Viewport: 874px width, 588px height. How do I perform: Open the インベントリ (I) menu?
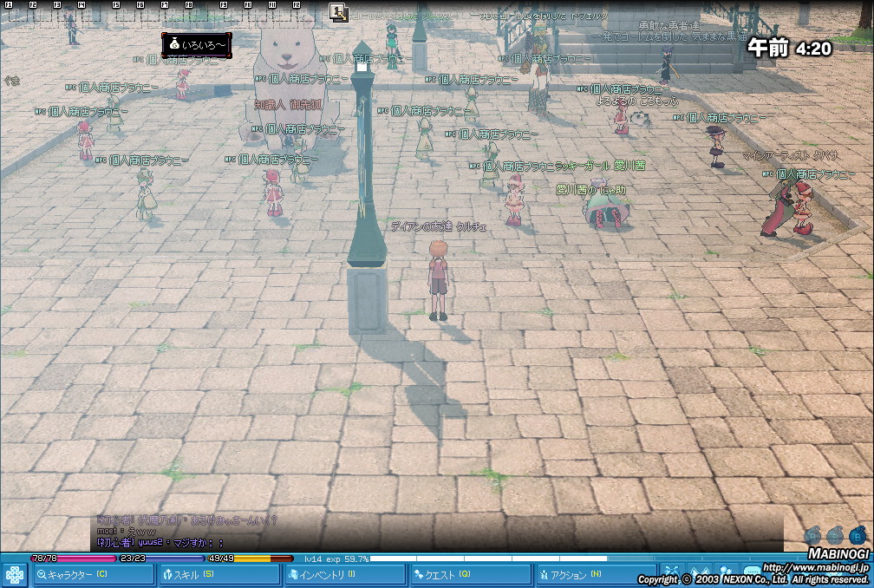[x=345, y=575]
